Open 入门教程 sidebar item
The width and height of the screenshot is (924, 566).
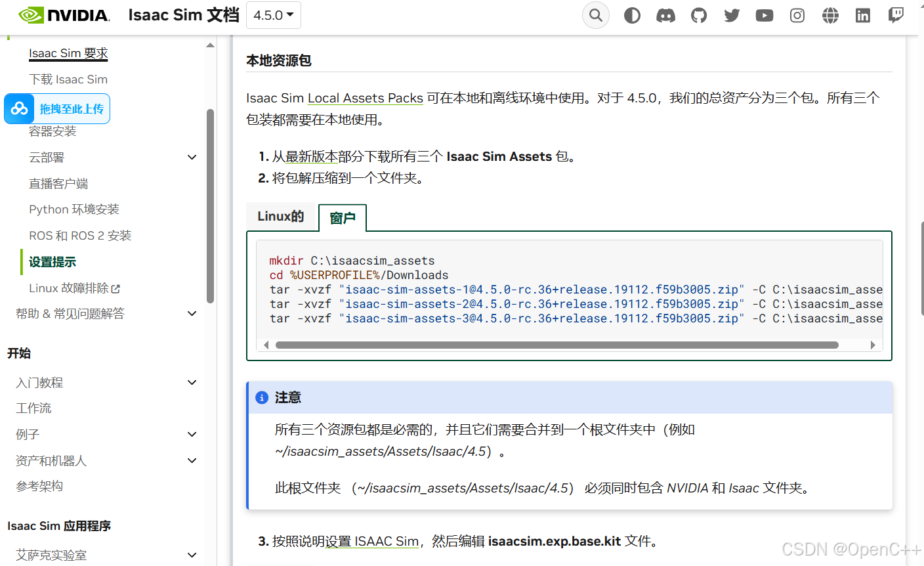pyautogui.click(x=39, y=383)
